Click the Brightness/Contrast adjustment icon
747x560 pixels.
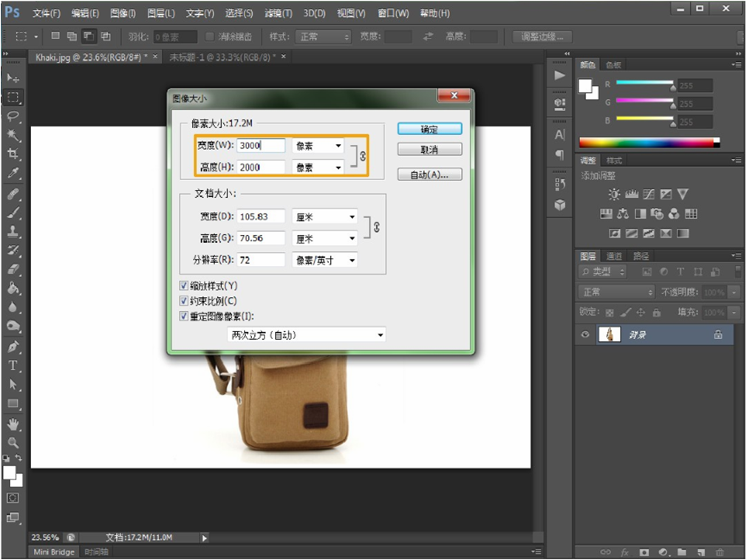pos(614,194)
